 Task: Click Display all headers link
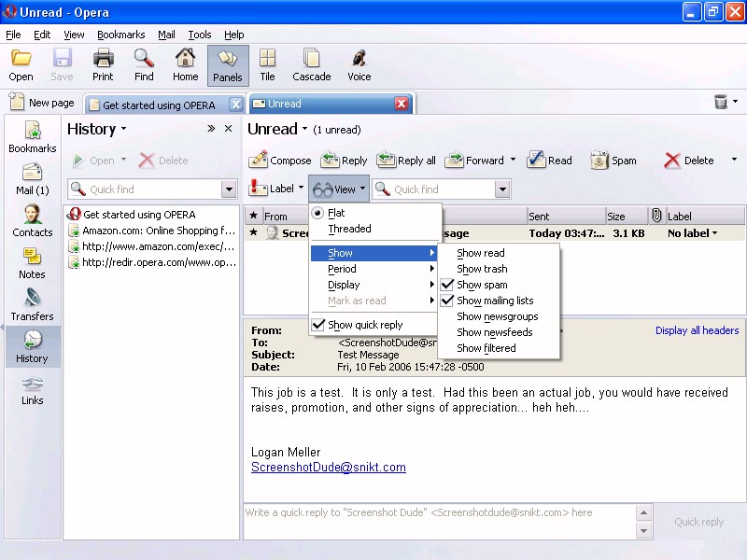click(x=697, y=330)
